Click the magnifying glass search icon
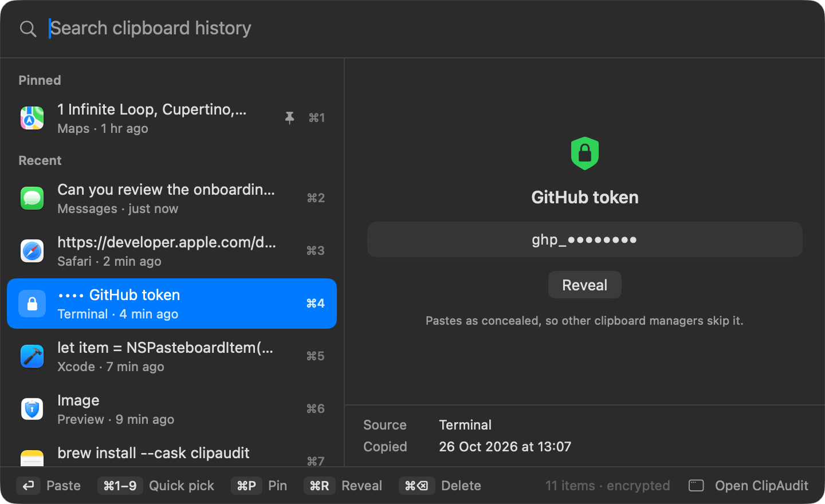 click(27, 29)
